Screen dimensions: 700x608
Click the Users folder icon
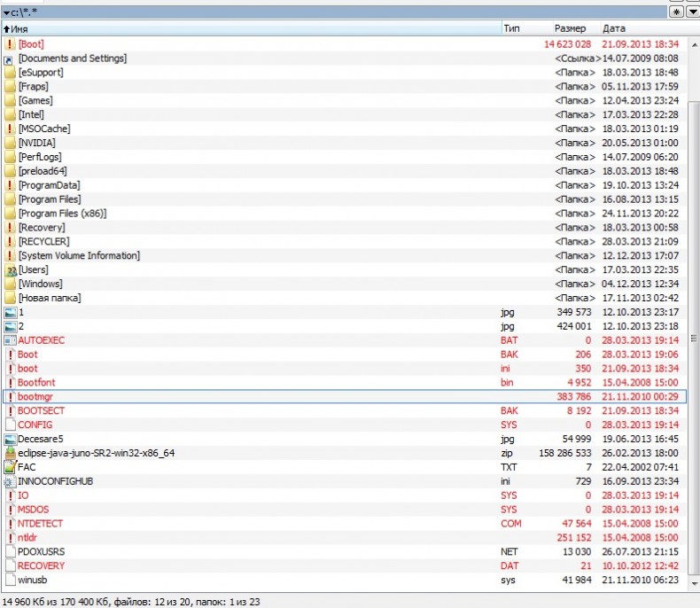[10, 269]
